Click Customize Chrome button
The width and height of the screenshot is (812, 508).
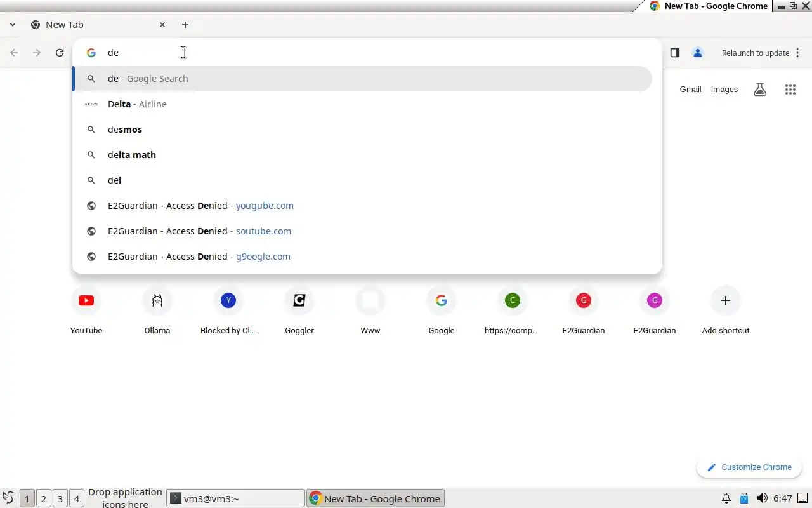tap(749, 467)
